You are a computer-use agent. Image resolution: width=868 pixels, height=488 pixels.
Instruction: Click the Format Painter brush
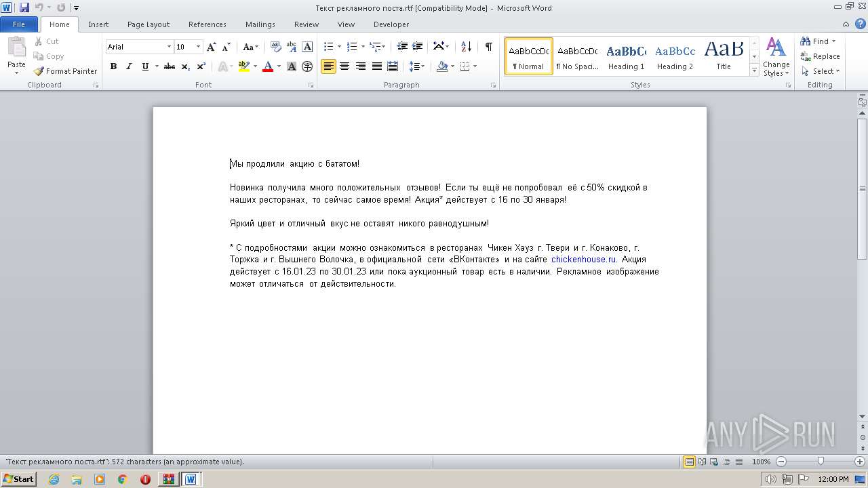[x=39, y=71]
